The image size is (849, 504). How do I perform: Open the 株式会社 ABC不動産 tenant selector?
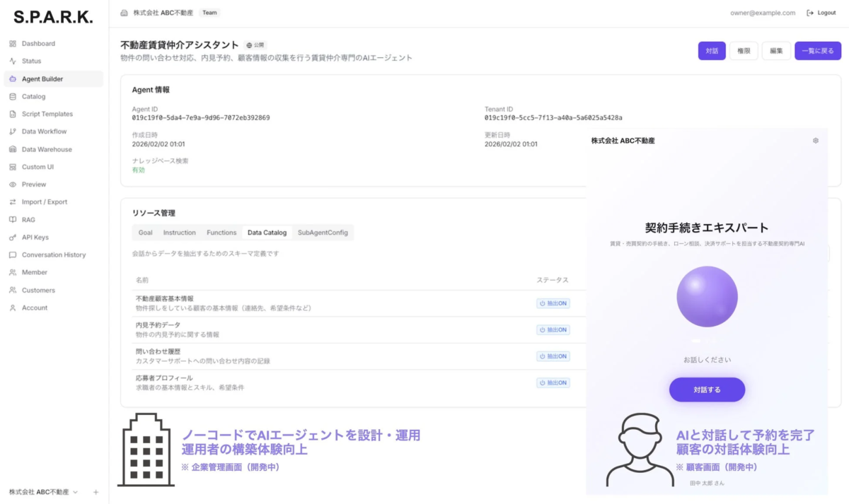[44, 491]
